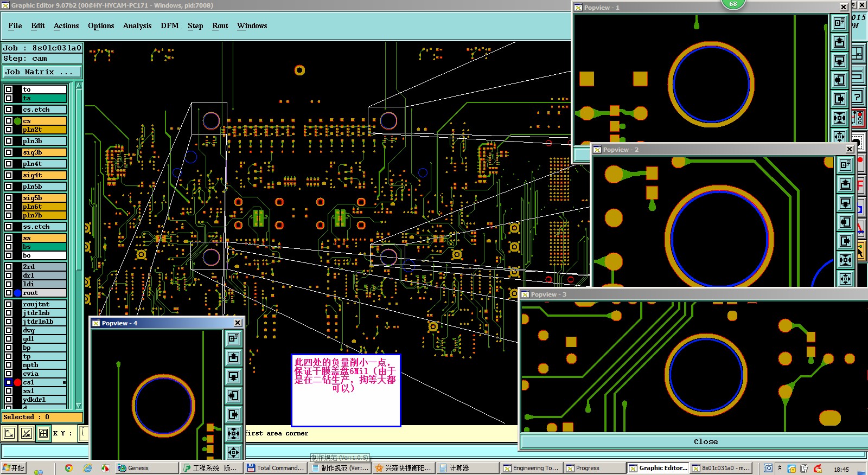Pan up in Popview - 2
Image resolution: width=868 pixels, height=475 pixels.
pyautogui.click(x=845, y=184)
